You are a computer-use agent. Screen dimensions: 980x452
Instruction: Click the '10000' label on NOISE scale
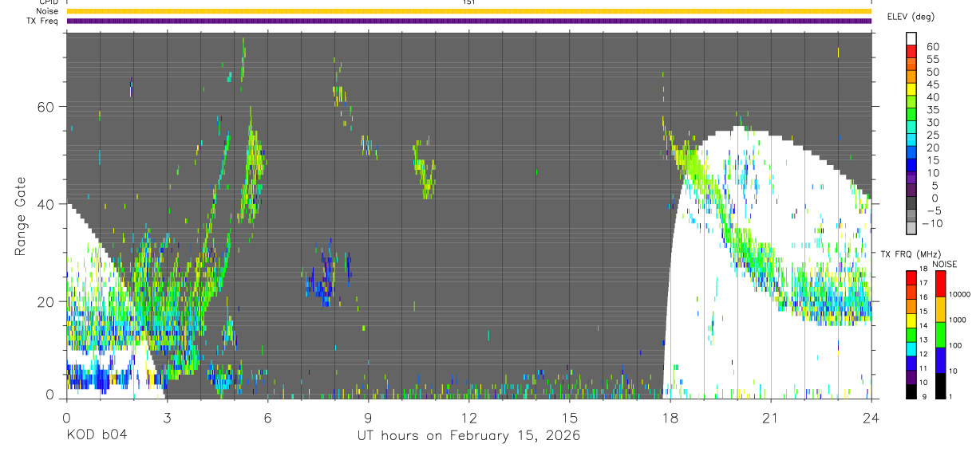point(958,295)
